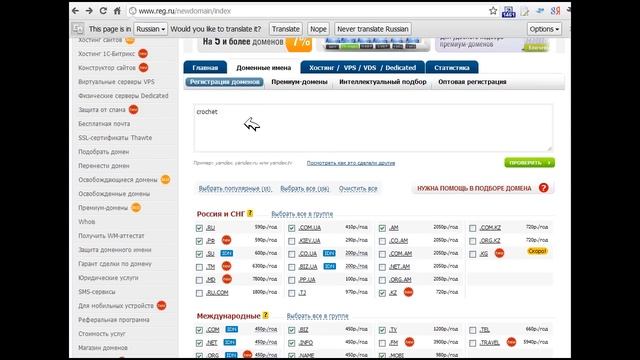
Task: Click the IDN badge next to .COM
Action: pyautogui.click(x=231, y=329)
